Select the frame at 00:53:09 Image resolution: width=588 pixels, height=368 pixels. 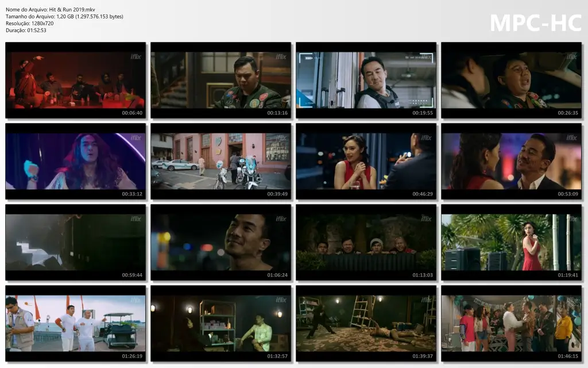click(511, 161)
